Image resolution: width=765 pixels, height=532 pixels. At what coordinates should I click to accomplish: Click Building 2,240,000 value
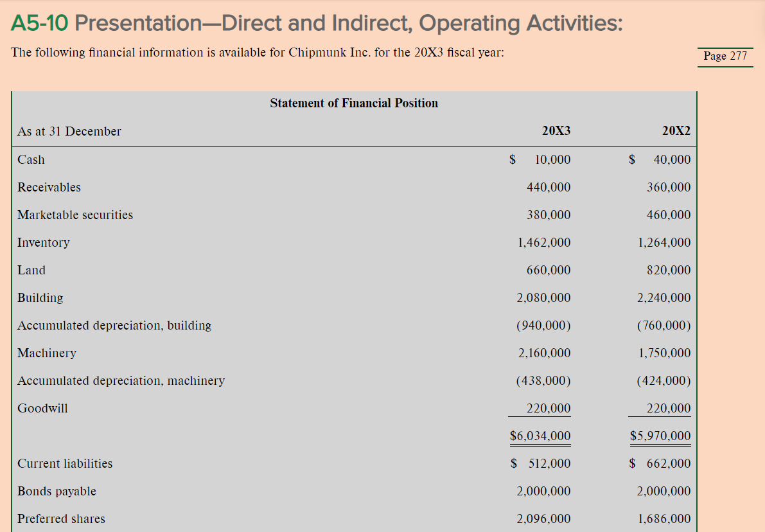[x=664, y=297]
